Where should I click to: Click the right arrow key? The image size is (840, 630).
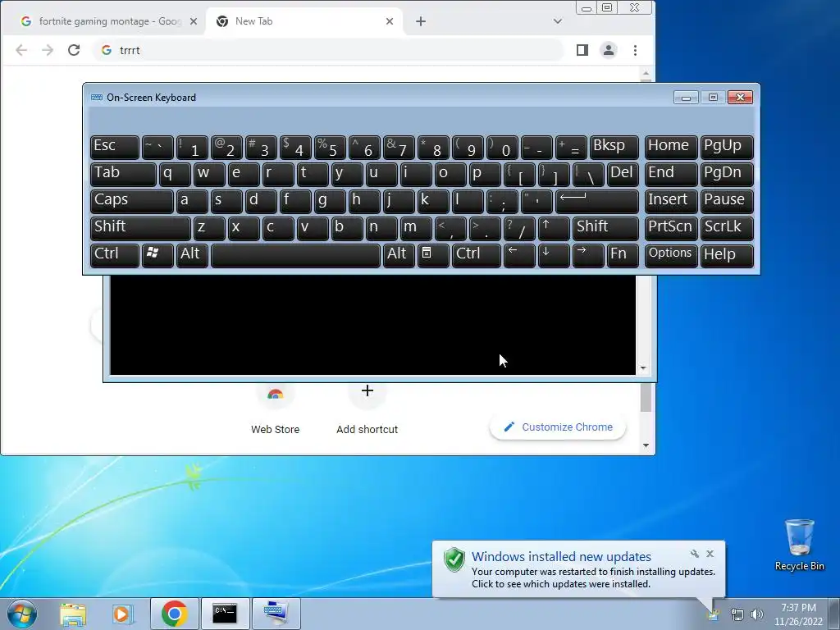(588, 256)
